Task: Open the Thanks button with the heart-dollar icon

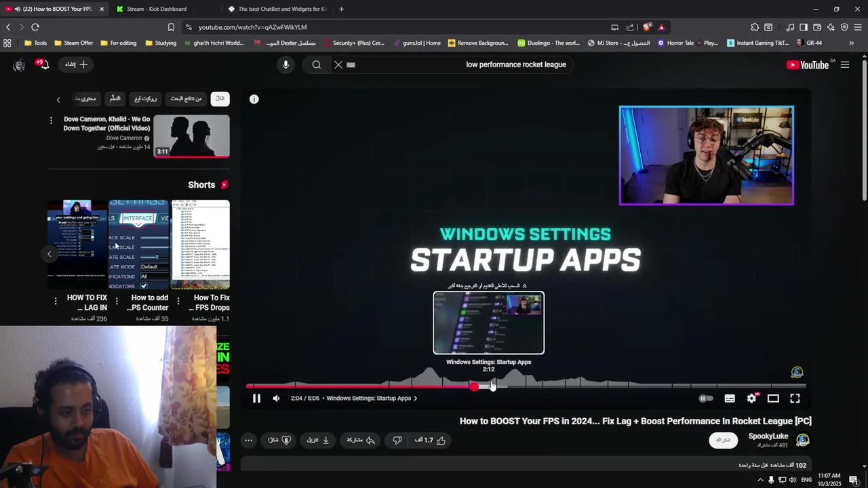Action: (x=279, y=441)
